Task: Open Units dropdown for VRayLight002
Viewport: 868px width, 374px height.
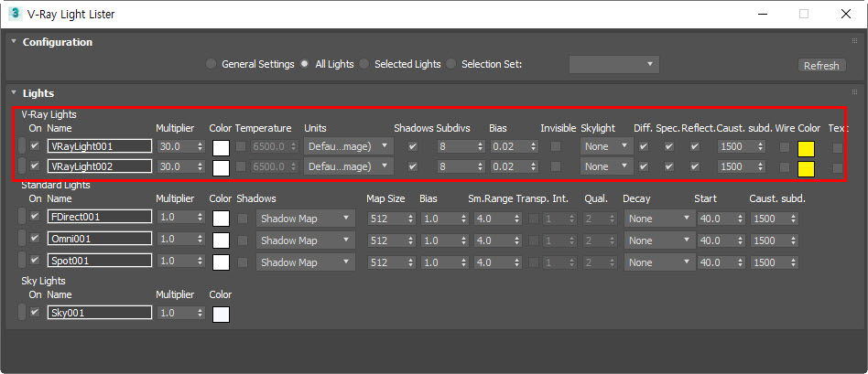Action: tap(349, 166)
